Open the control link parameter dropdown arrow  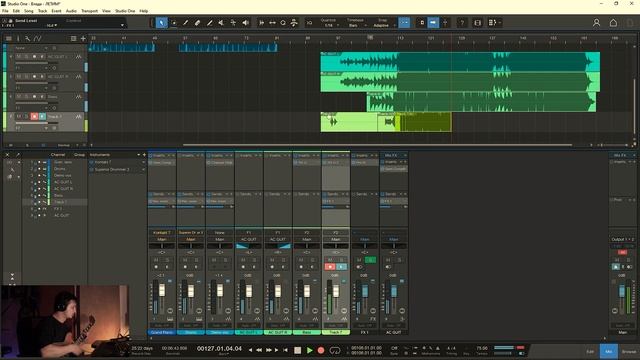[122, 25]
